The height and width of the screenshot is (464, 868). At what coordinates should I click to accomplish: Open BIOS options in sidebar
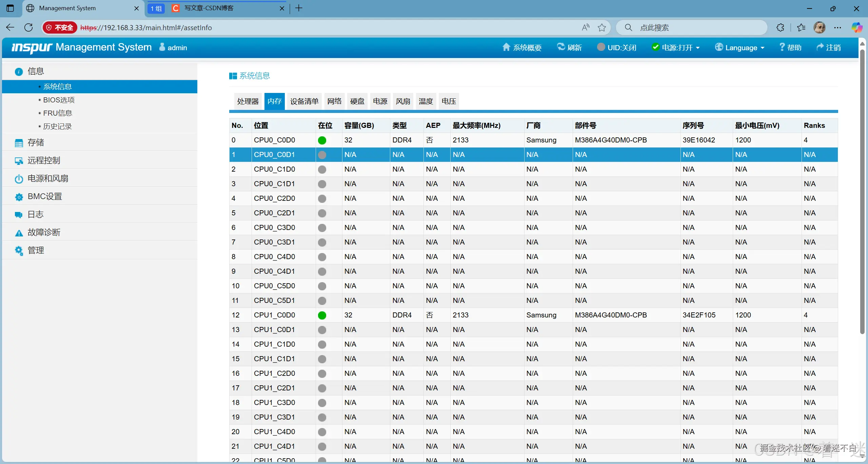coord(59,100)
